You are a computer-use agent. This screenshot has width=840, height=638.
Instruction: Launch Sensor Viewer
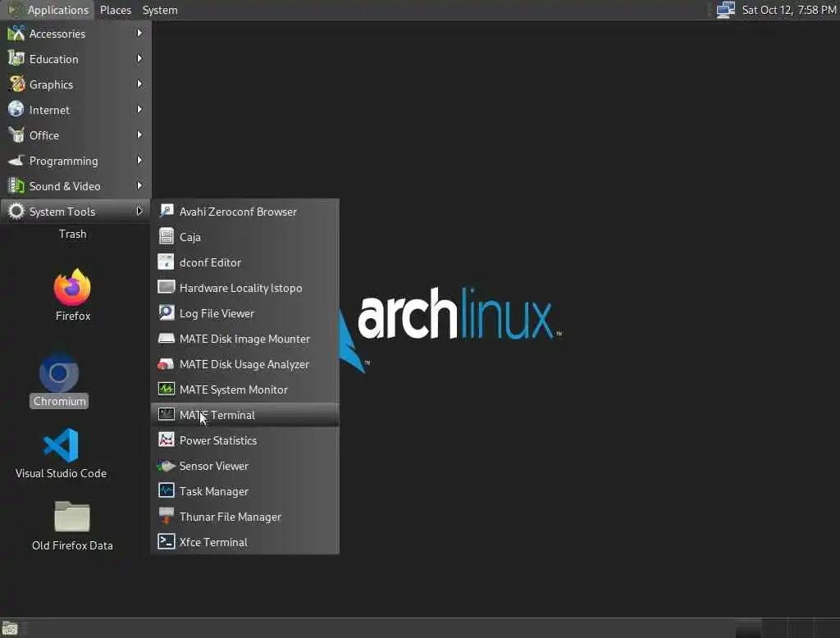click(x=244, y=466)
